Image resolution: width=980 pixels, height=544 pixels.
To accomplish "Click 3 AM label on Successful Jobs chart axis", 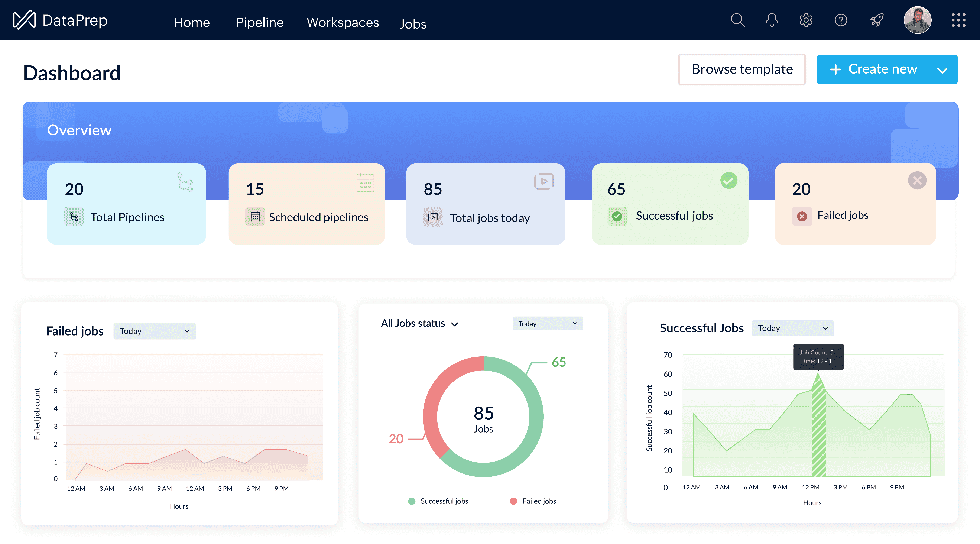I will point(722,487).
